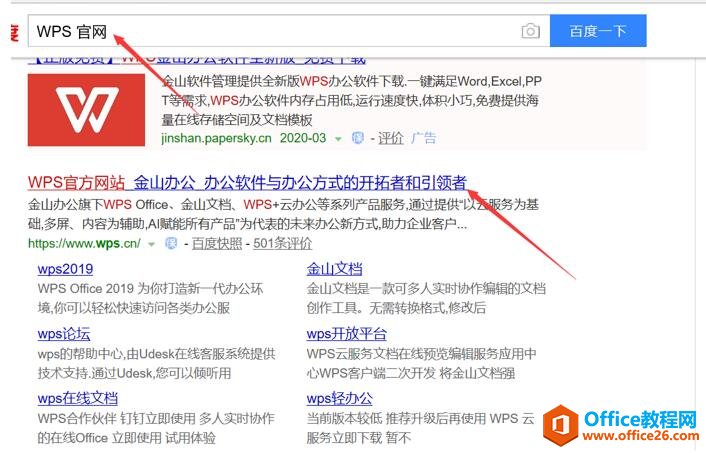Open the wps开放平台 sublink
706x453 pixels.
(346, 334)
